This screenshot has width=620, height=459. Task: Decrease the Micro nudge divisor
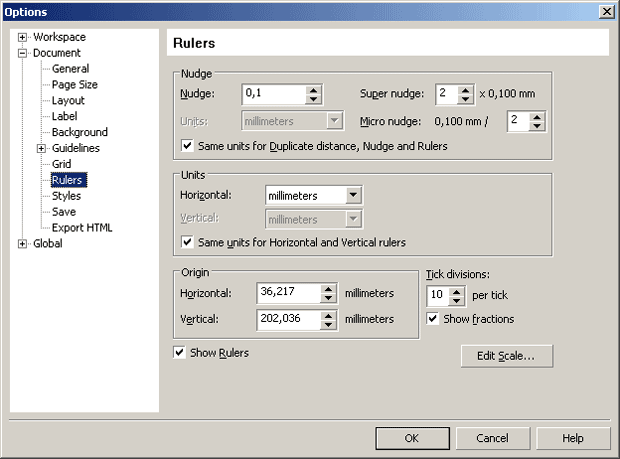click(537, 126)
